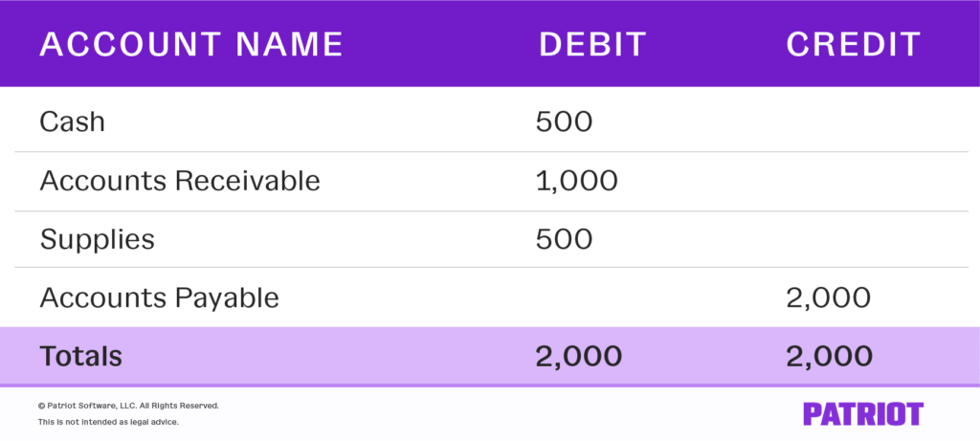Image resolution: width=980 pixels, height=441 pixels.
Task: Click the 500 debit value for Cash
Action: tap(566, 121)
